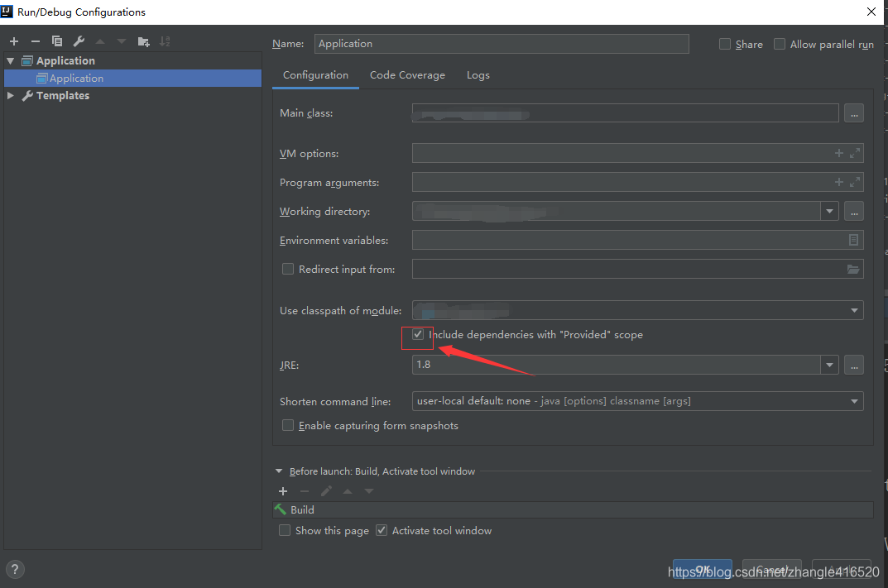
Task: Click the plus icon under Before launch
Action: pos(282,490)
